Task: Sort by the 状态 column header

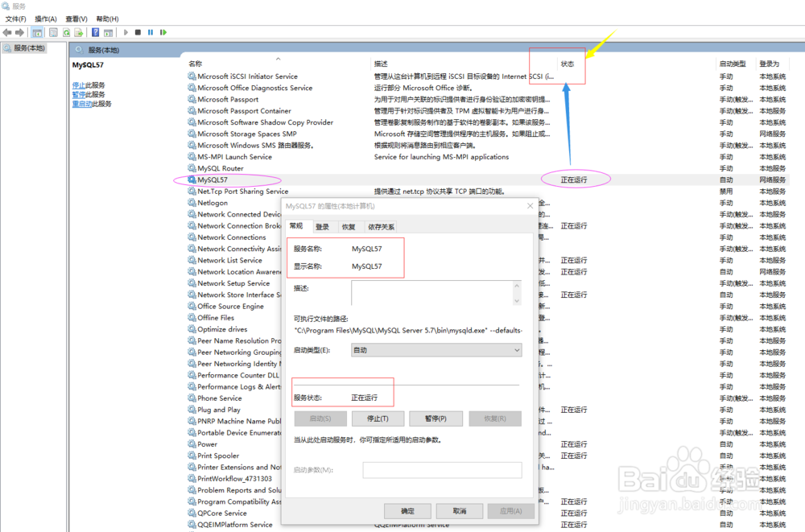Action: pos(568,64)
